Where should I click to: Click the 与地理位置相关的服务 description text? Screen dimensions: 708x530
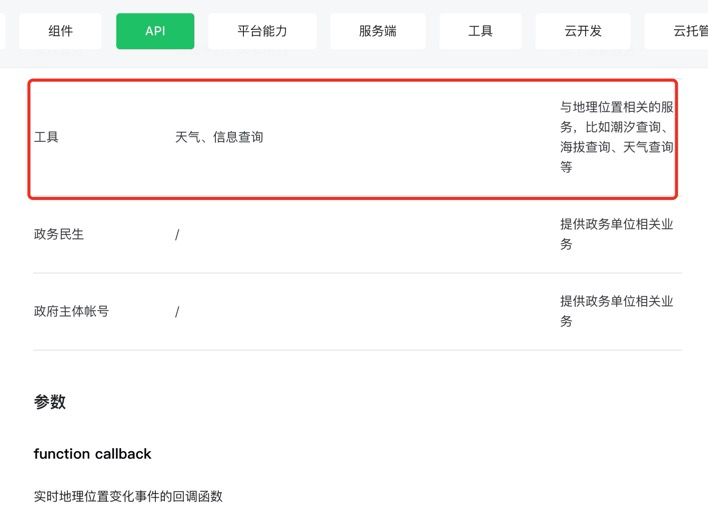pyautogui.click(x=616, y=137)
